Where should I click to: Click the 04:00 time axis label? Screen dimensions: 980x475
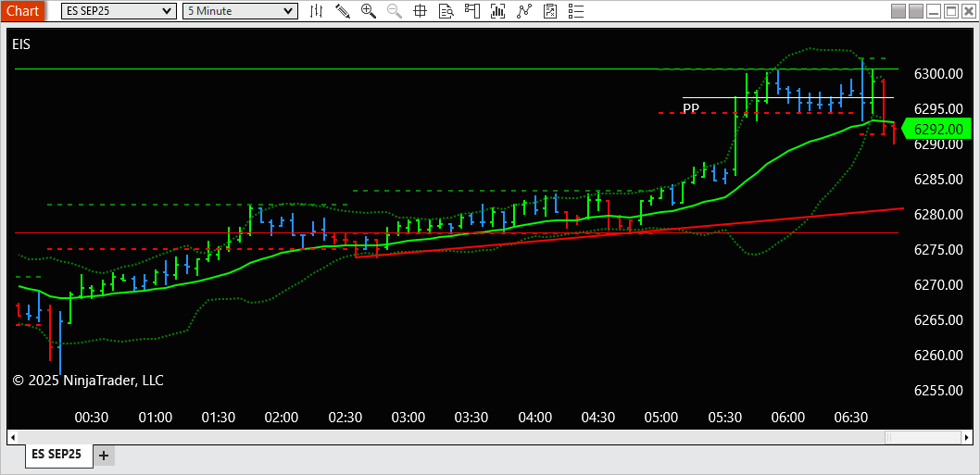535,417
